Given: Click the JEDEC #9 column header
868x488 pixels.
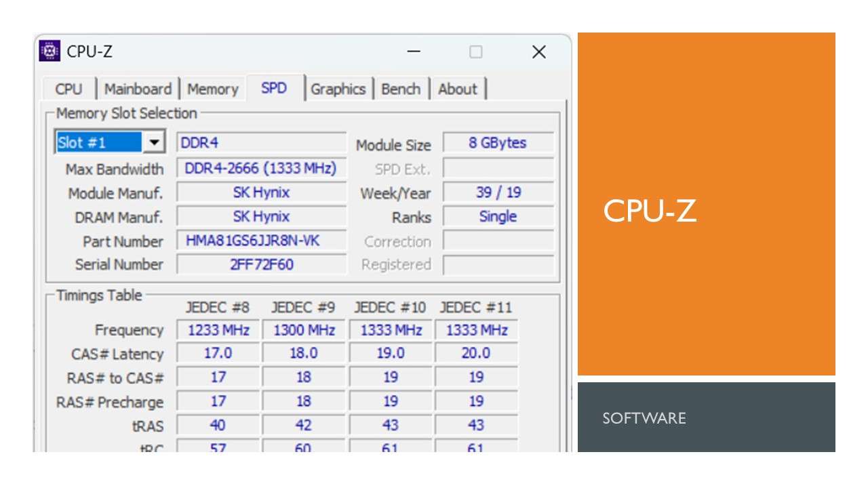Looking at the screenshot, I should pos(303,308).
